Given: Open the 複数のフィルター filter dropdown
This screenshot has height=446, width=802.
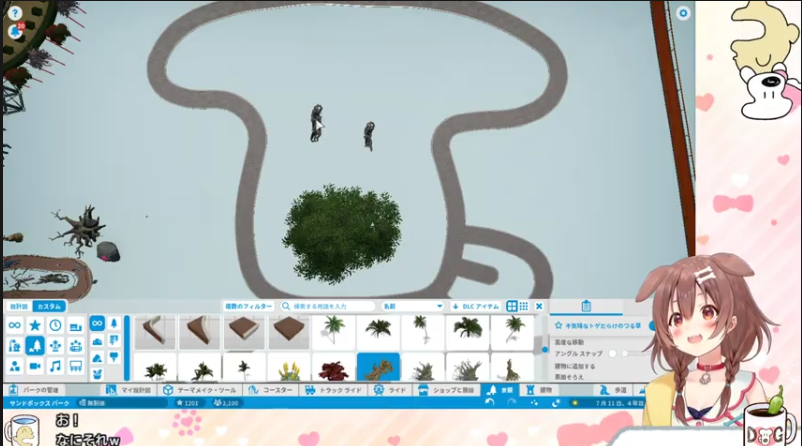Looking at the screenshot, I should click(248, 306).
